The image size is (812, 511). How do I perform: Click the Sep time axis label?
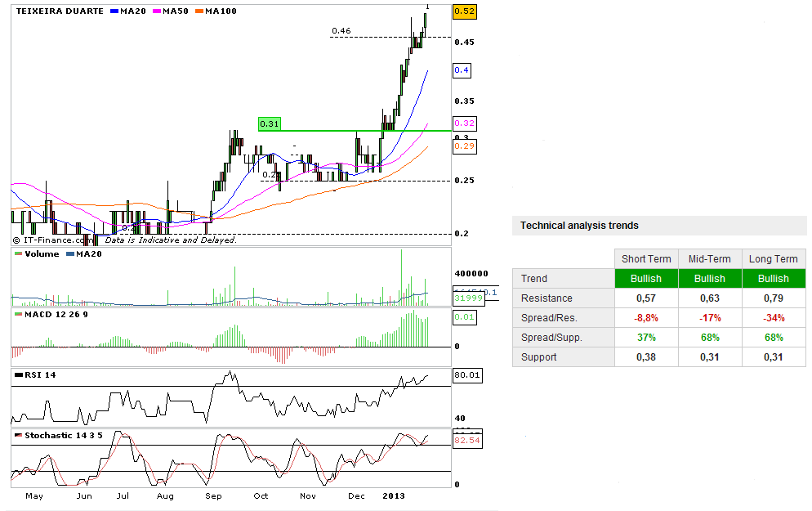(x=213, y=496)
